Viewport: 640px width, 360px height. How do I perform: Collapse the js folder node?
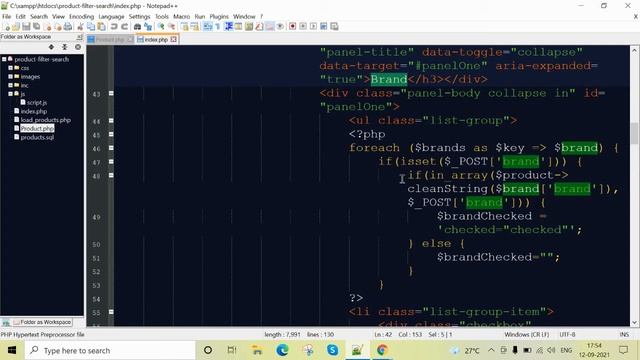pyautogui.click(x=11, y=93)
